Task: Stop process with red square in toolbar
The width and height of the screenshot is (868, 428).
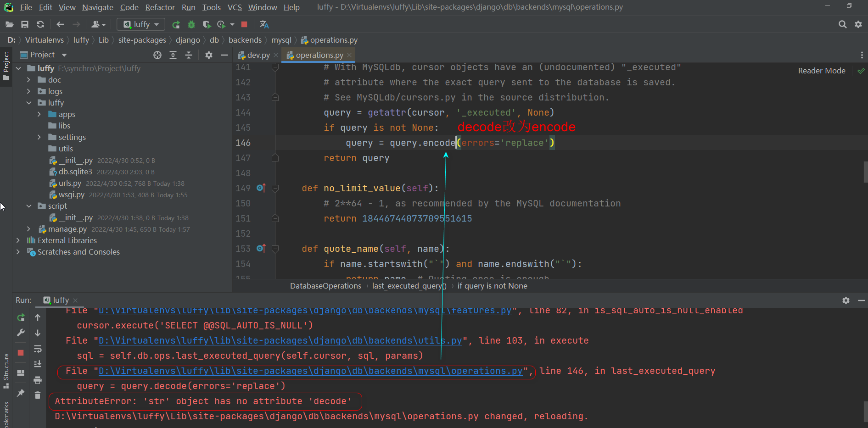Action: click(x=244, y=24)
